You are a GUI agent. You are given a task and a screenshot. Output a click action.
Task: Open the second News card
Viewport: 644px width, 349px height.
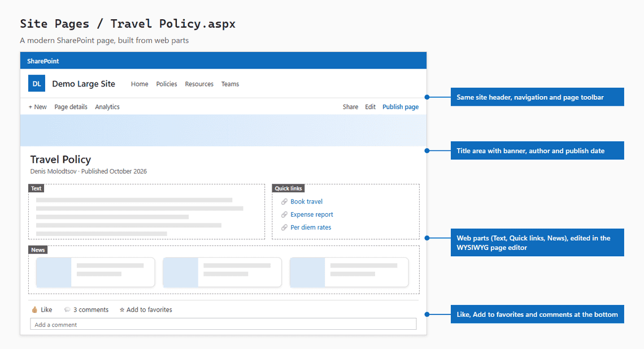222,272
